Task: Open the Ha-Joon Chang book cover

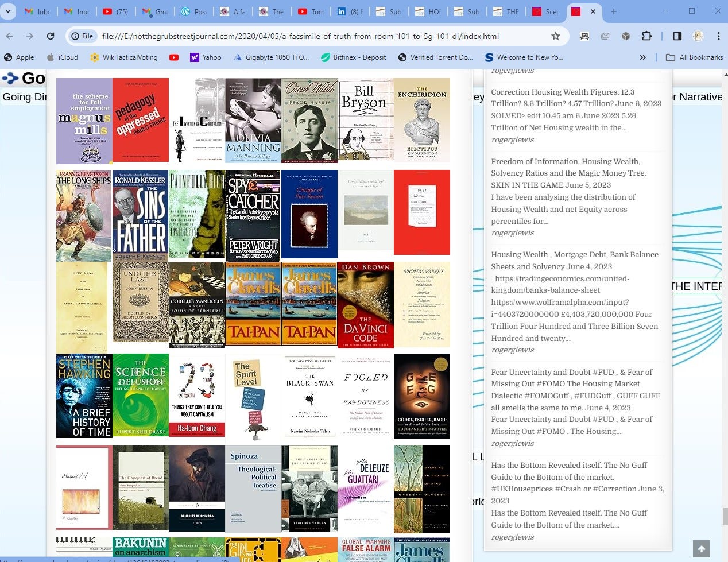Action: pos(197,395)
